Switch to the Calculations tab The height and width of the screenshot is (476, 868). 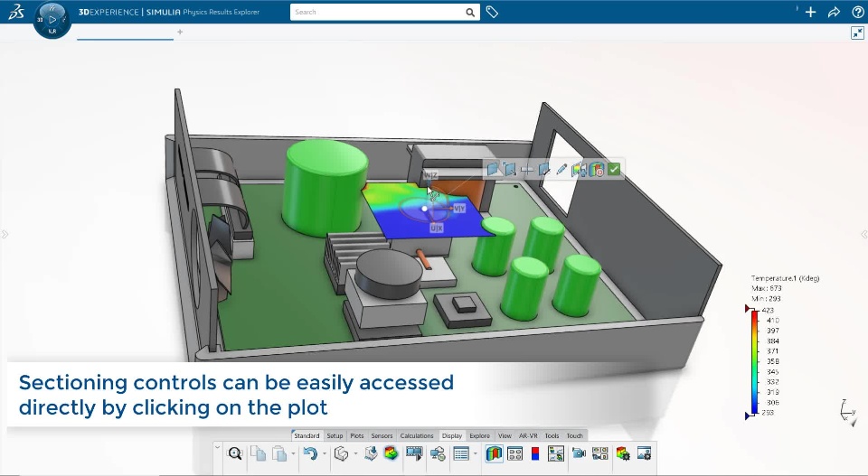(417, 435)
